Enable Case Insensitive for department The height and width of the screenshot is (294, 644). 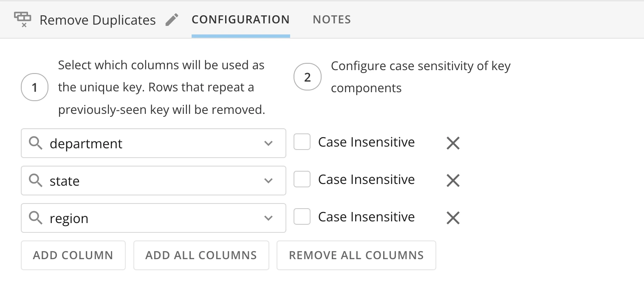pyautogui.click(x=302, y=142)
